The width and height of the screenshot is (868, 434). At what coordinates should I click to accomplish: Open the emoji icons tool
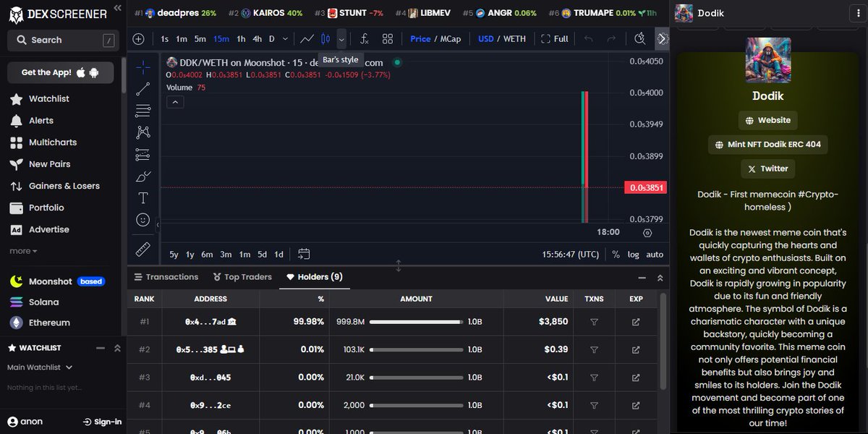coord(143,219)
